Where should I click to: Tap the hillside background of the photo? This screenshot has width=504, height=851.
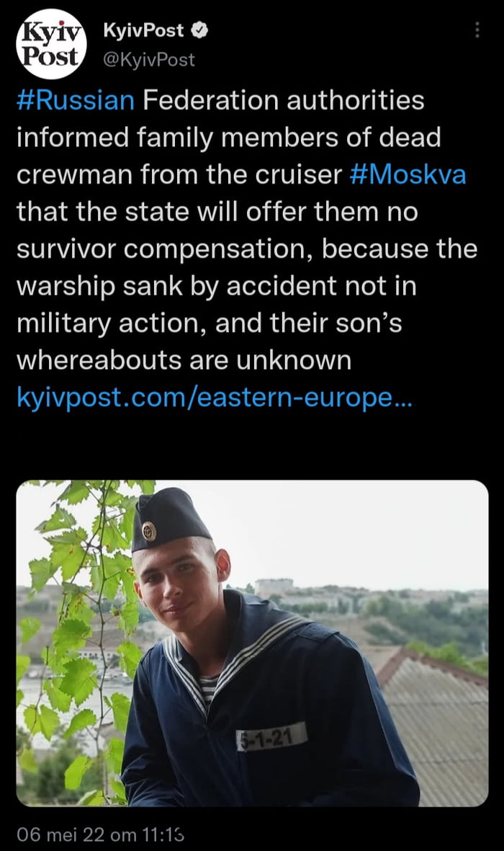(x=374, y=608)
